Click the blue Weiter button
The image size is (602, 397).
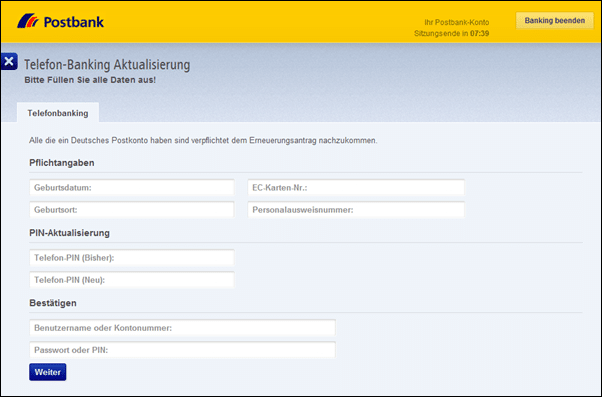pyautogui.click(x=48, y=372)
